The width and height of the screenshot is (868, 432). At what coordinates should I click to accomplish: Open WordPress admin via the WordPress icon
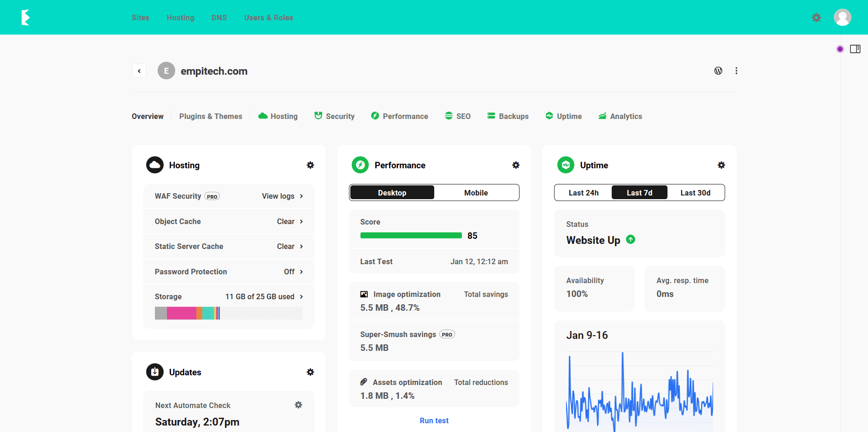pyautogui.click(x=718, y=71)
